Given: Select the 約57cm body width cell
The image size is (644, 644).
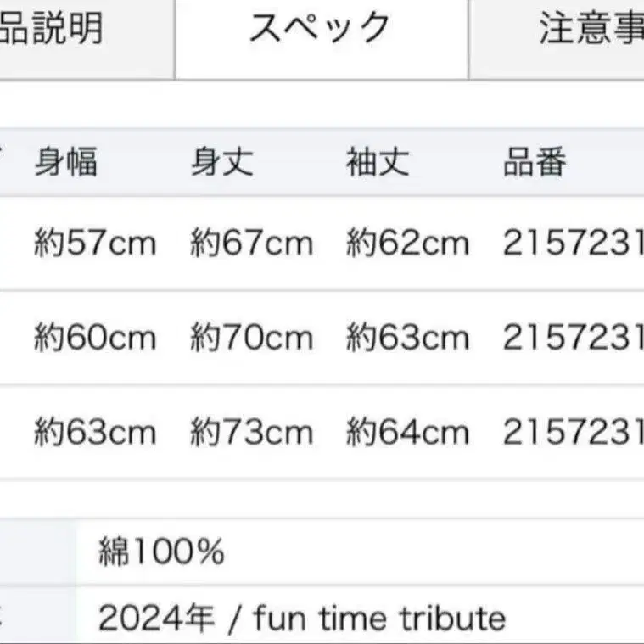Looking at the screenshot, I should click(95, 244).
